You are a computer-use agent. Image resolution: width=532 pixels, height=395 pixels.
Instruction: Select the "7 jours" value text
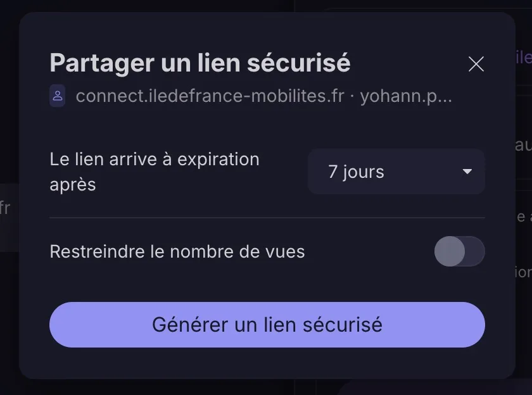(356, 172)
